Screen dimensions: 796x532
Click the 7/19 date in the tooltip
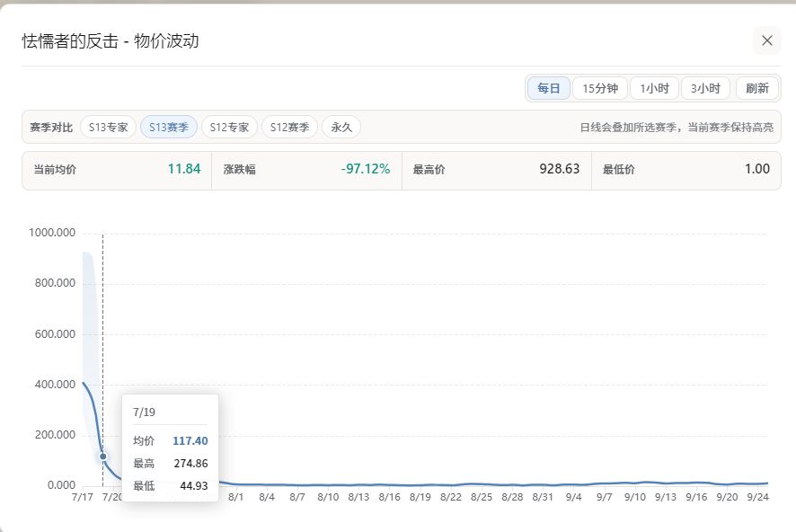144,412
